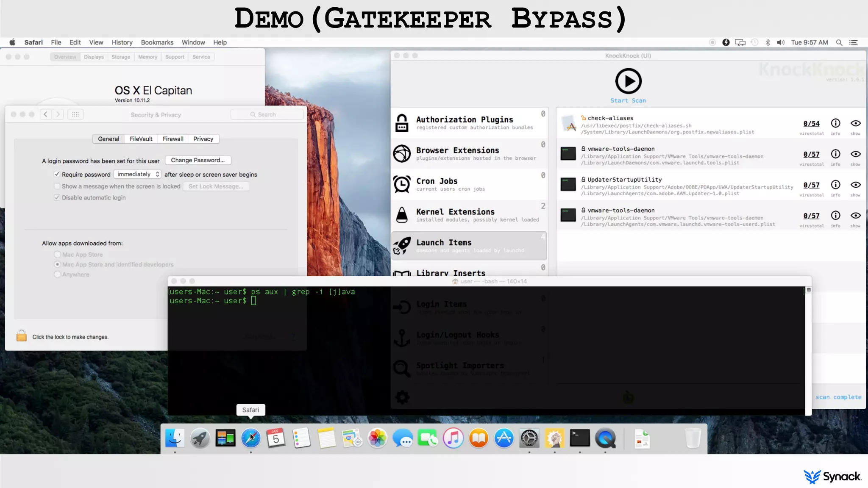Select Authorization Plugins category icon
The height and width of the screenshot is (488, 868).
(402, 123)
